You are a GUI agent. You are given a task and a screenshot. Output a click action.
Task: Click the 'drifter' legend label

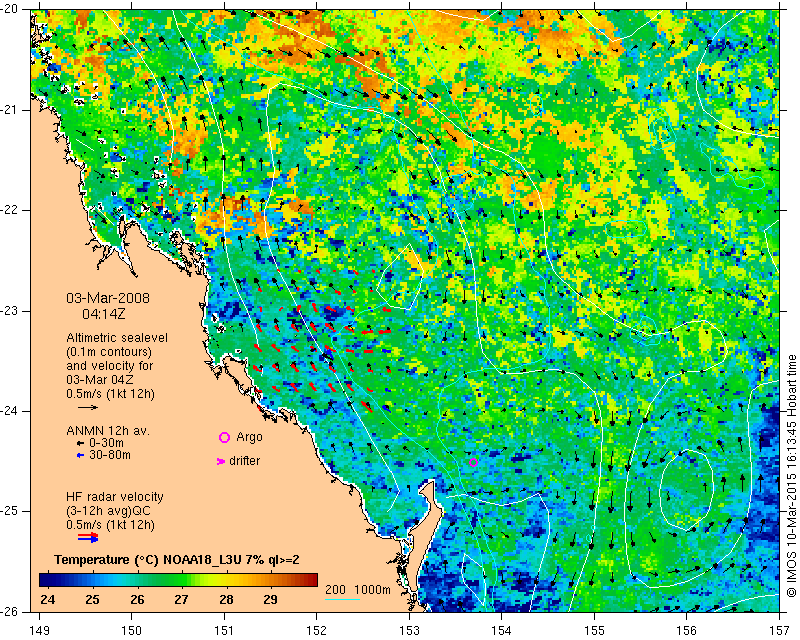click(x=244, y=461)
